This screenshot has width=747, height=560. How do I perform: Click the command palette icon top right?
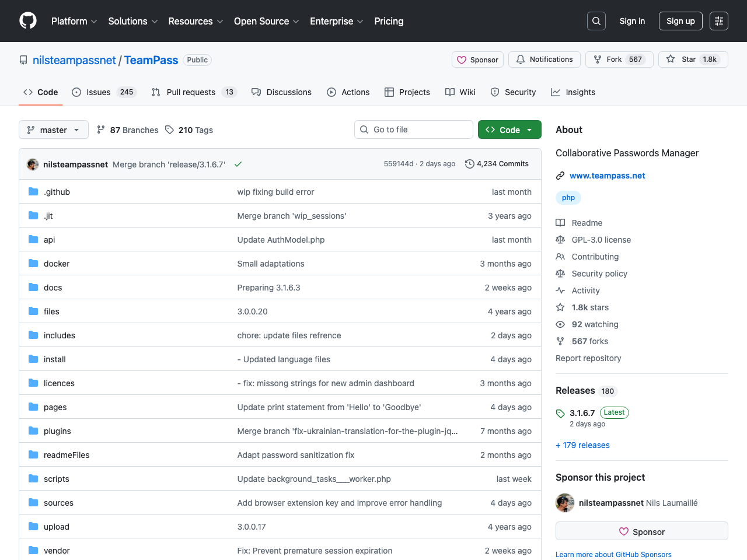click(718, 20)
